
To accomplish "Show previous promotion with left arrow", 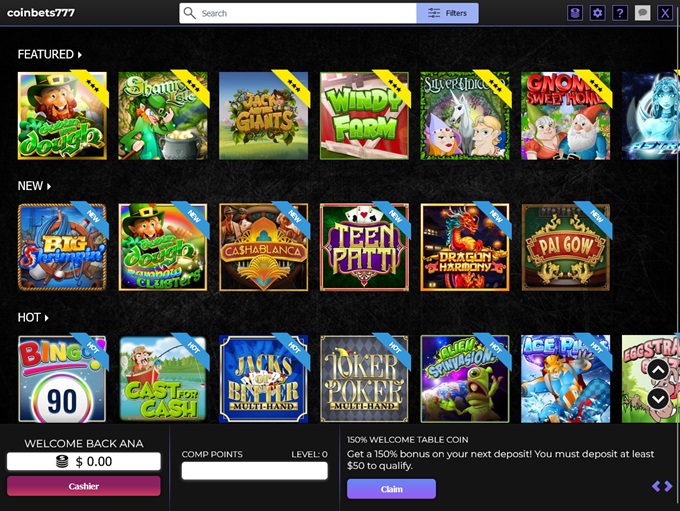I will click(x=656, y=486).
